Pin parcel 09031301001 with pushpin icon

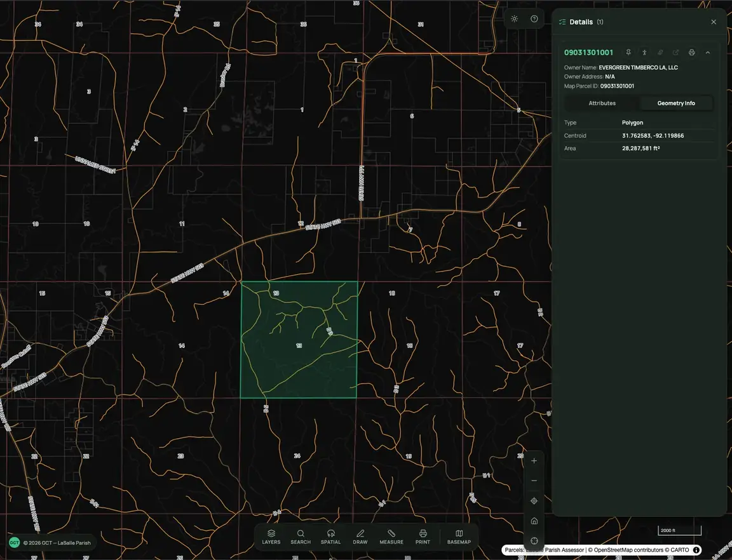628,52
